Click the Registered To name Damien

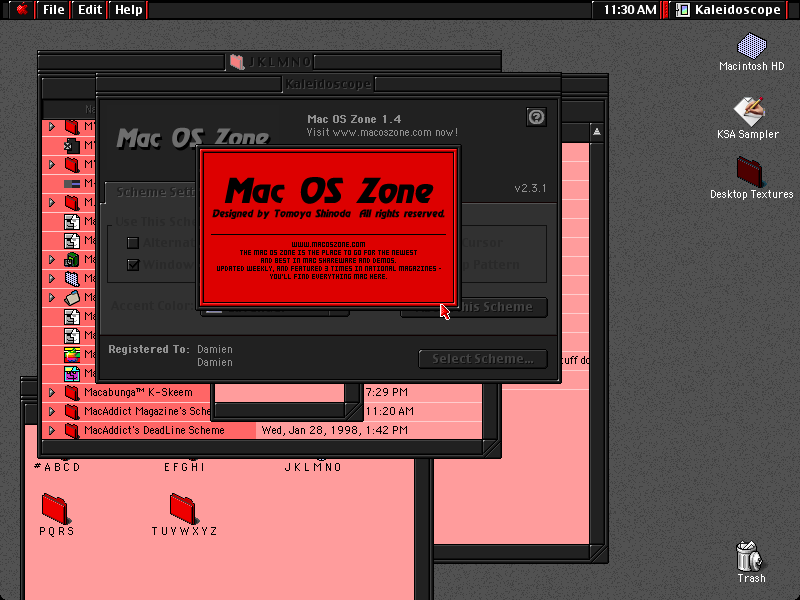pos(215,349)
